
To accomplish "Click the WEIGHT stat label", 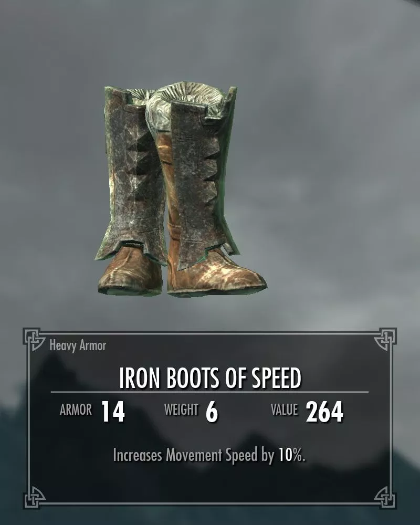I will pos(181,409).
